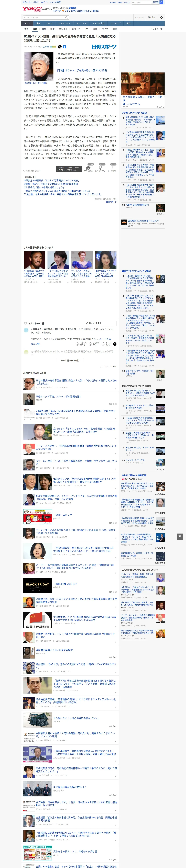Expand top comment with もっと見る link
The width and height of the screenshot is (186, 868).
105,339
